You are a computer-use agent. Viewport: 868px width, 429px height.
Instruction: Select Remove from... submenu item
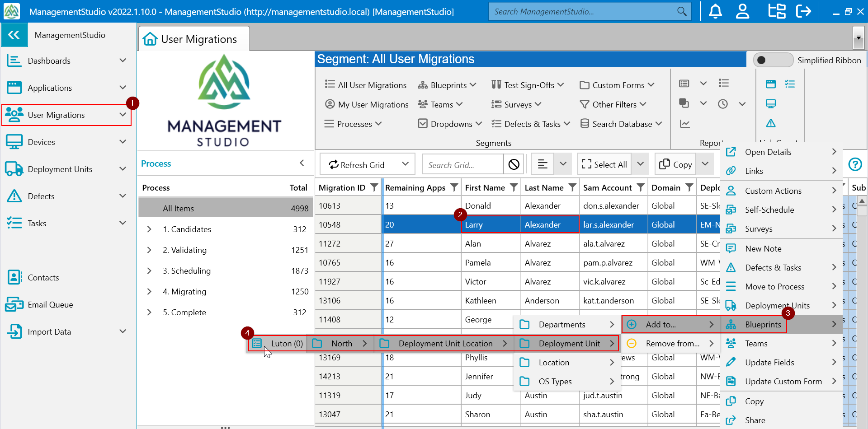point(671,344)
